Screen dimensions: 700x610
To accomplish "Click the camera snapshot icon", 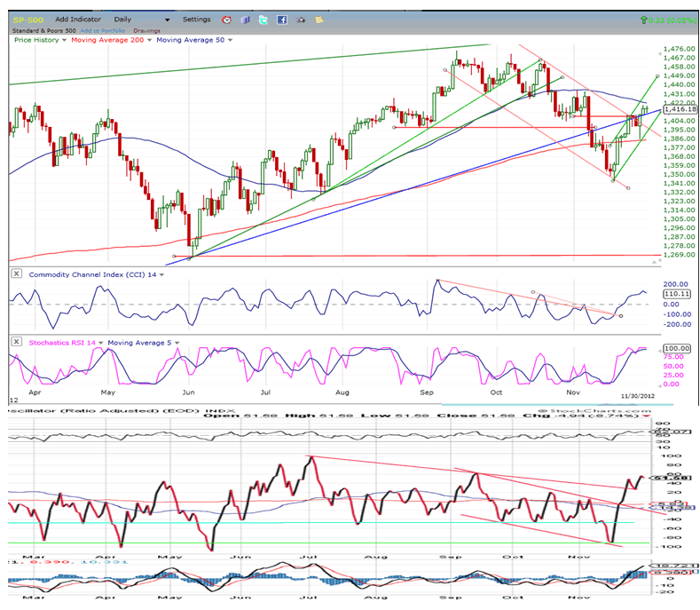I will [301, 20].
